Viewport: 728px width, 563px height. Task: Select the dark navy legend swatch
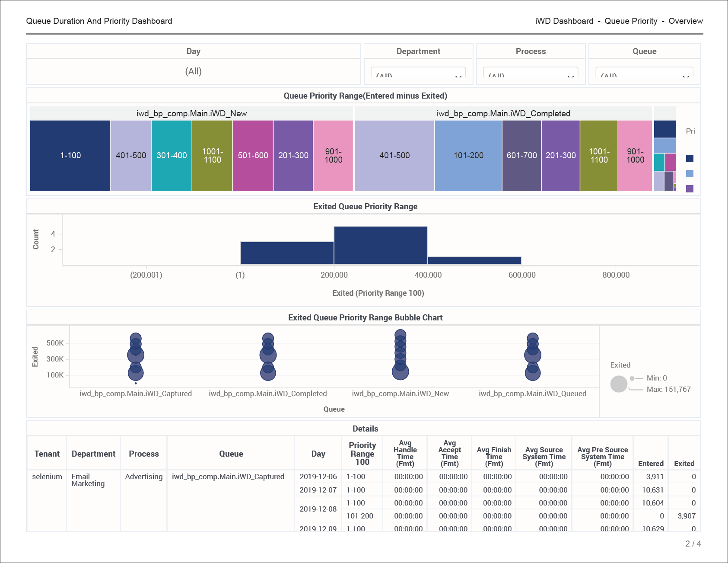pos(690,158)
